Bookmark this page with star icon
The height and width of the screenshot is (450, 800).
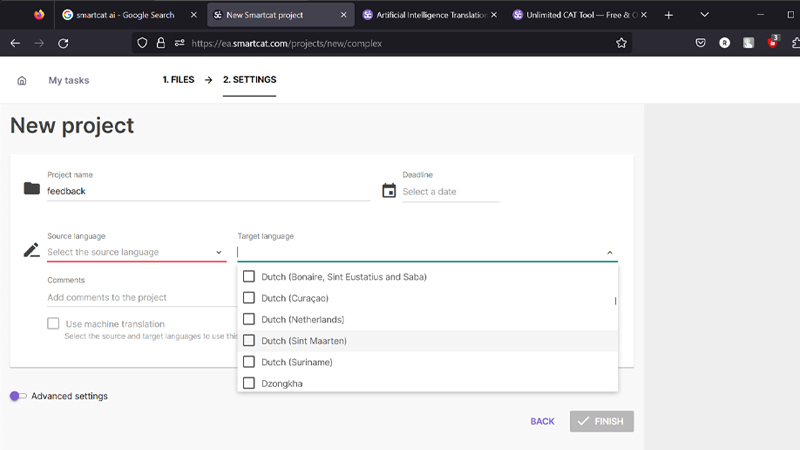coord(621,43)
